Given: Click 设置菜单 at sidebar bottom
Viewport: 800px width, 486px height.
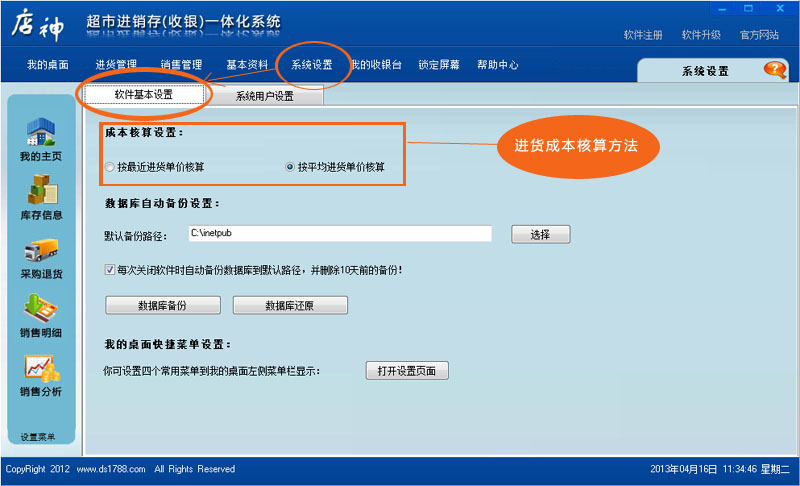Looking at the screenshot, I should click(38, 437).
